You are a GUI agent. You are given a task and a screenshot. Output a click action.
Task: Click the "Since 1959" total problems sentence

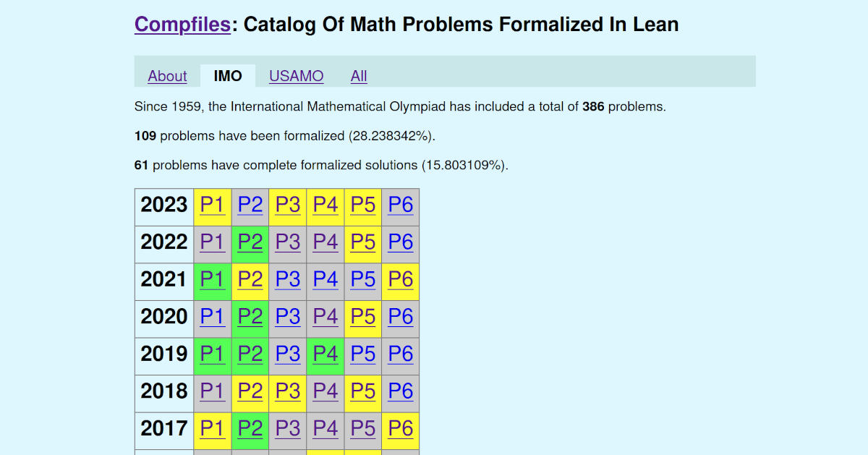[x=400, y=107]
